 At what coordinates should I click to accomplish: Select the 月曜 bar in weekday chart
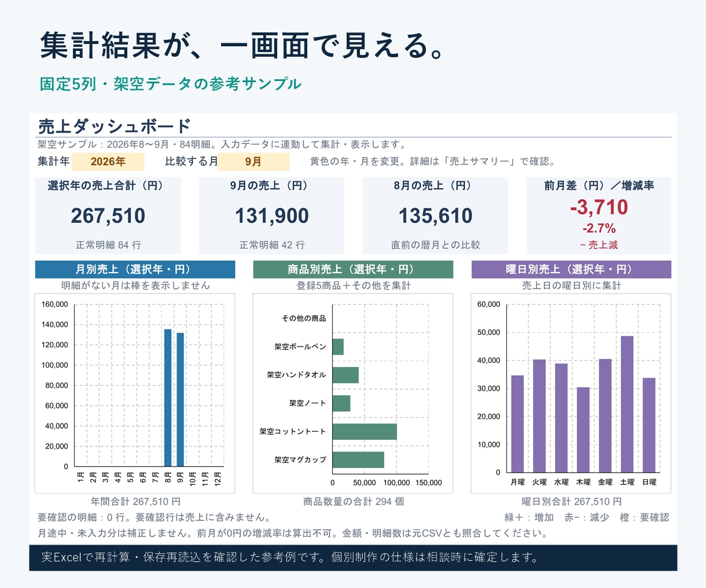[517, 424]
